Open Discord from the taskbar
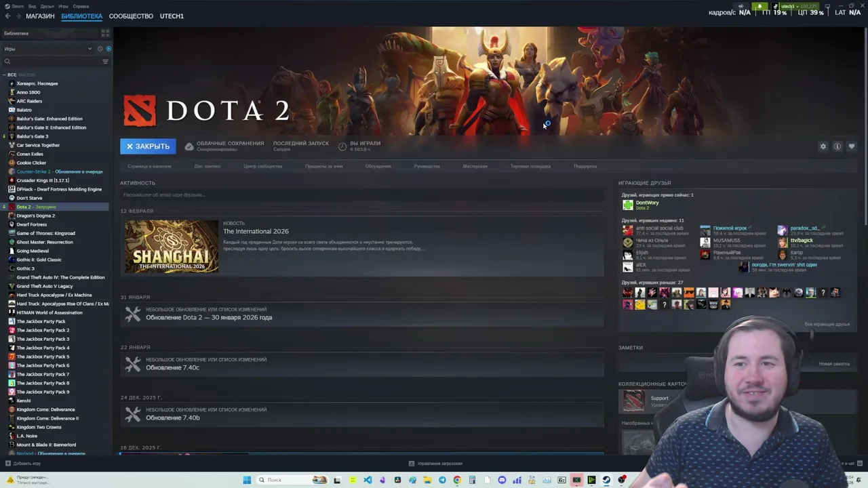This screenshot has width=868, height=488. click(502, 480)
